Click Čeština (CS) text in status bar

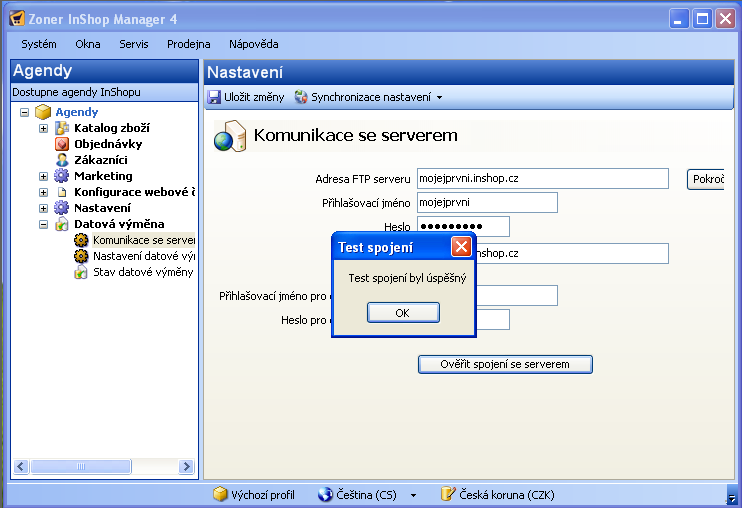click(x=366, y=495)
